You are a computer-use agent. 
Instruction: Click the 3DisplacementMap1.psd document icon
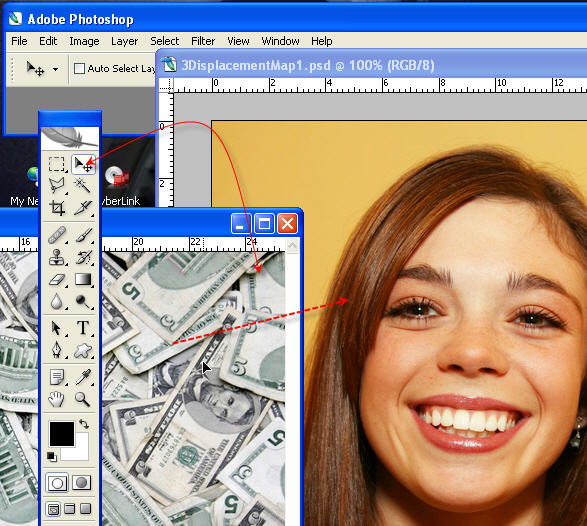click(x=169, y=64)
